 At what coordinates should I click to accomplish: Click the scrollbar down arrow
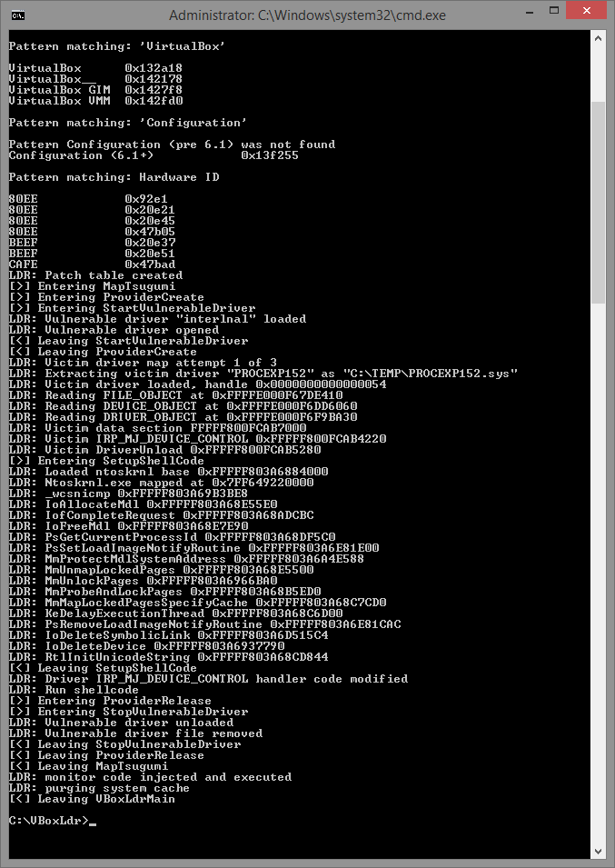point(598,851)
